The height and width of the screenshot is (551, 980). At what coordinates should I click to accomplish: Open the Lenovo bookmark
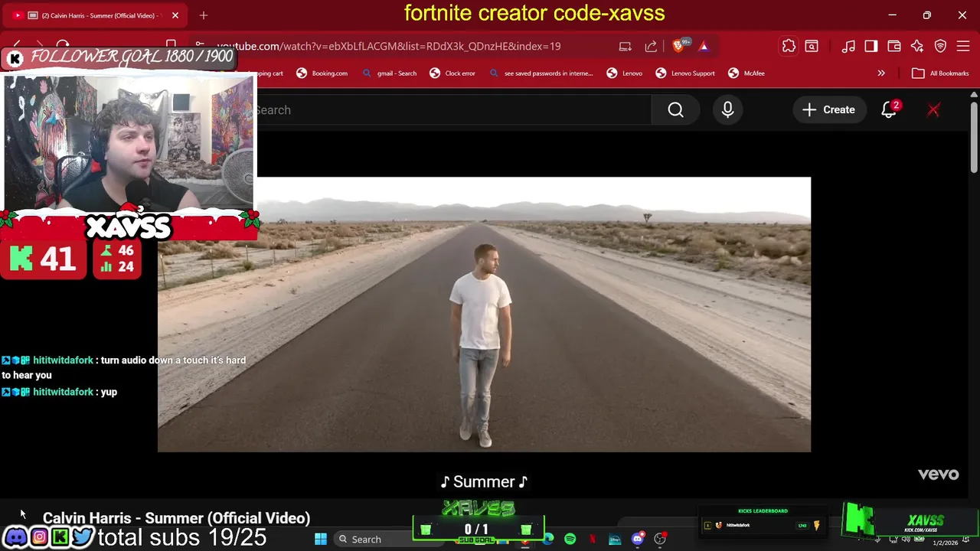(x=625, y=73)
